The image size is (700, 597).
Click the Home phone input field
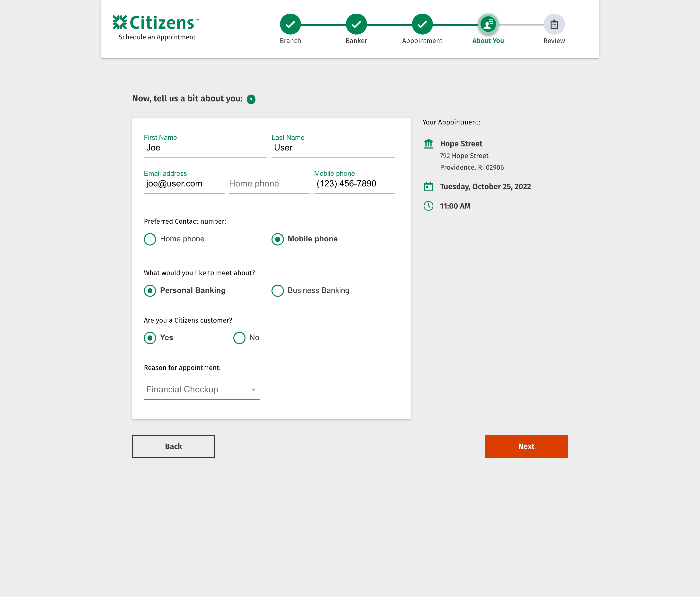tap(269, 184)
